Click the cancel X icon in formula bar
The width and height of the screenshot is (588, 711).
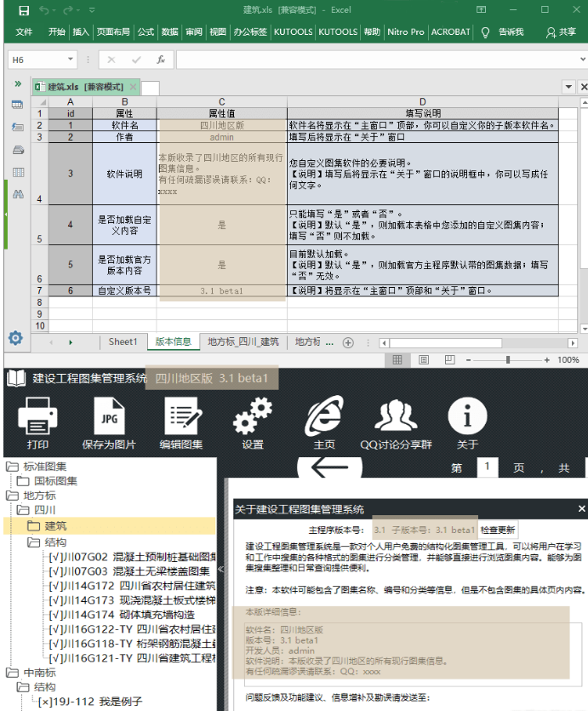pos(111,60)
